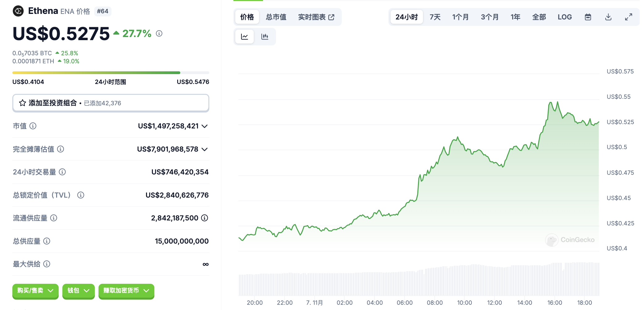644x310 pixels.
Task: Click info icon beside 24小时交易量
Action: click(62, 172)
